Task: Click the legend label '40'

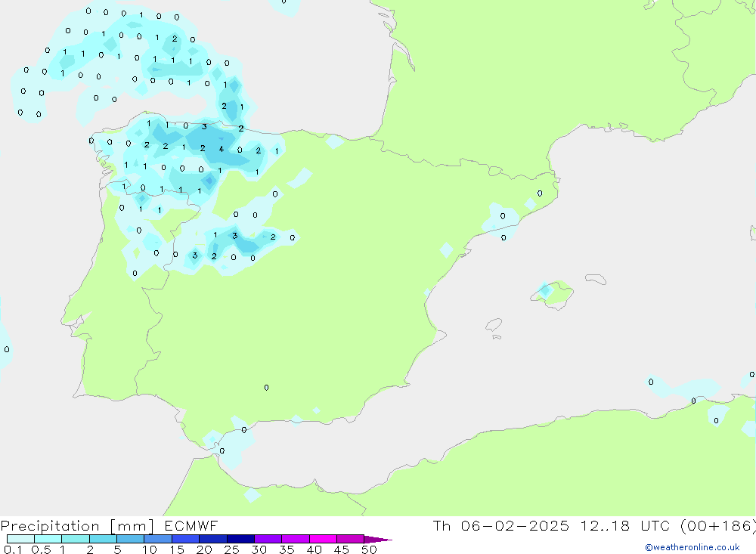Action: point(314,549)
